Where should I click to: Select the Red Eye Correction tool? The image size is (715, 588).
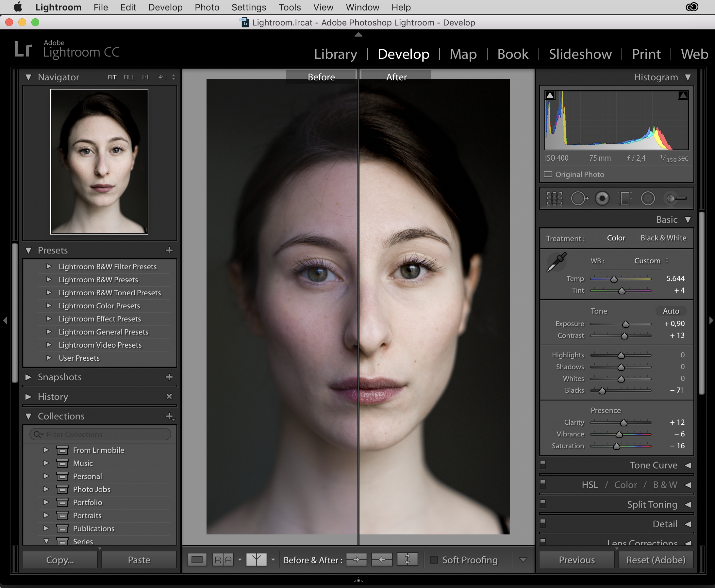(603, 198)
